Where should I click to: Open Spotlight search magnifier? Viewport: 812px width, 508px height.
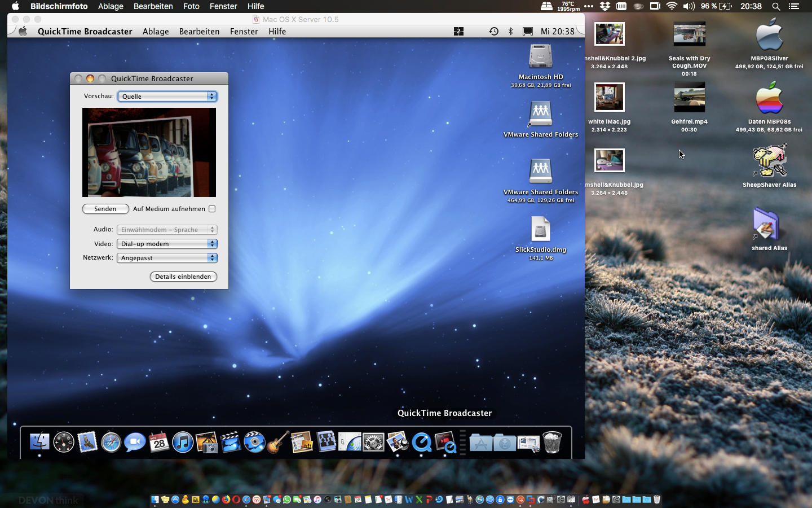tap(776, 6)
